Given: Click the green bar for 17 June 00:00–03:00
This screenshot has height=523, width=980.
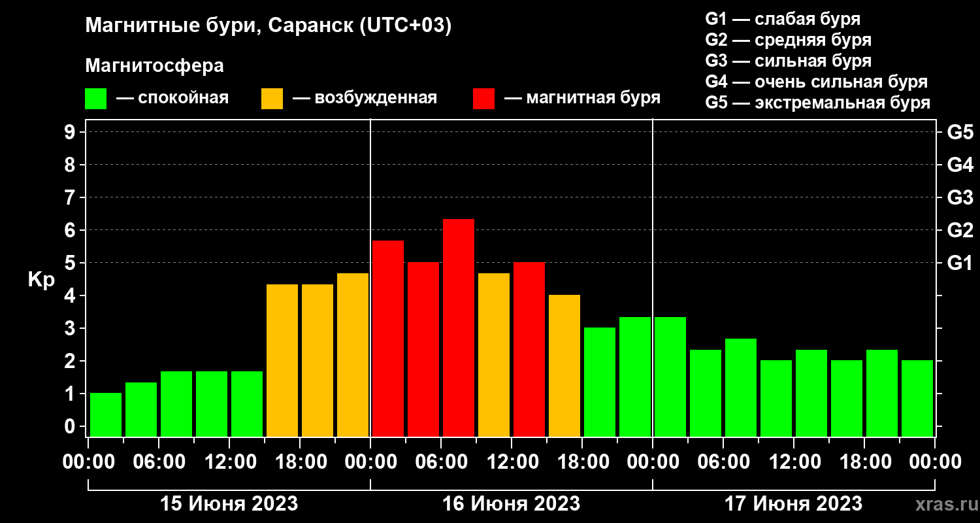Looking at the screenshot, I should click(670, 377).
